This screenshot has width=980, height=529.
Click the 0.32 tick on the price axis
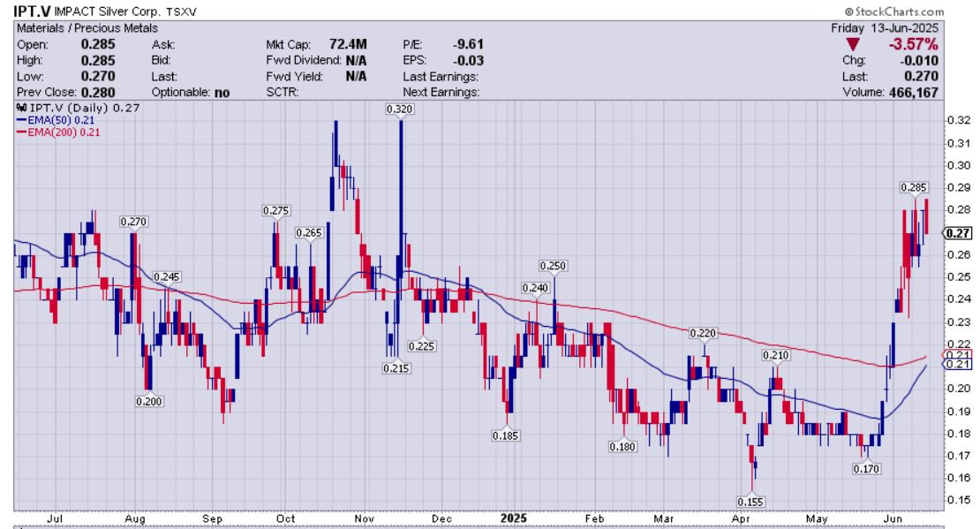(x=959, y=121)
